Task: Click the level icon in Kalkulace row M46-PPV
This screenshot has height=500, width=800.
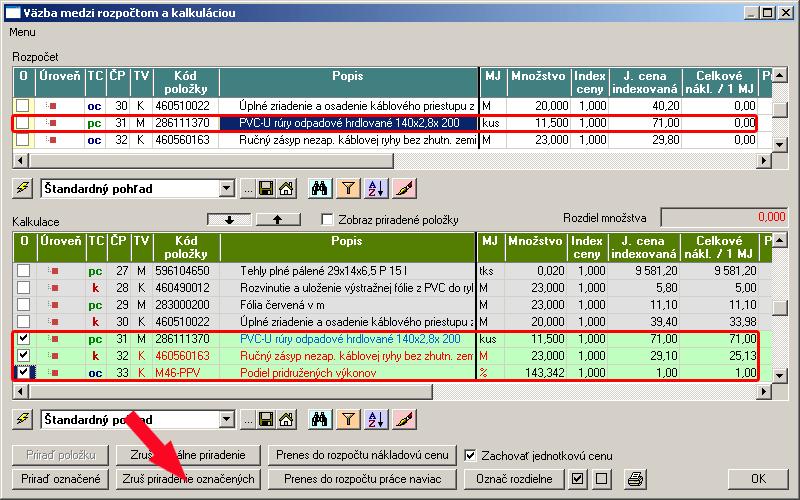Action: click(53, 372)
